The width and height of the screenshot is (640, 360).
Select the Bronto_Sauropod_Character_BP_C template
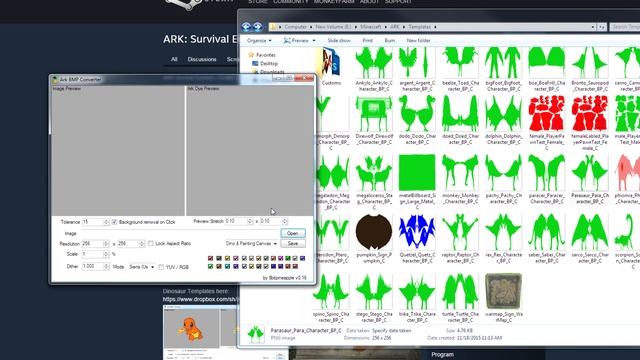click(590, 69)
